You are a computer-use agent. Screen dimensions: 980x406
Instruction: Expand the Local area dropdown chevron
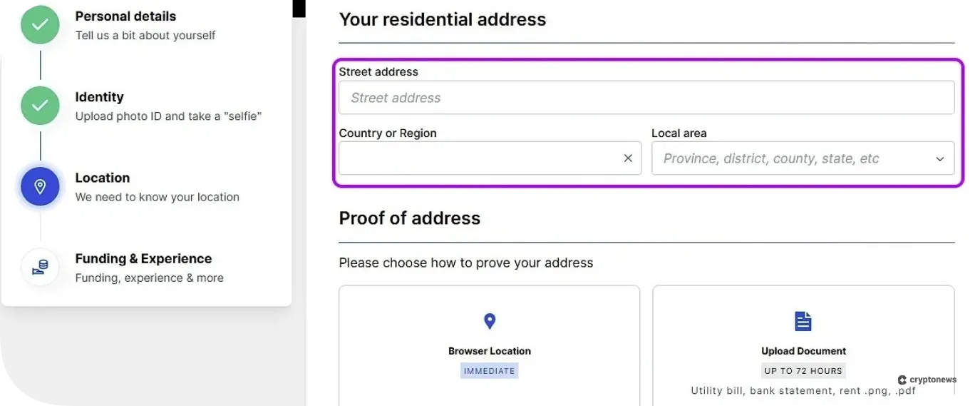click(x=939, y=159)
